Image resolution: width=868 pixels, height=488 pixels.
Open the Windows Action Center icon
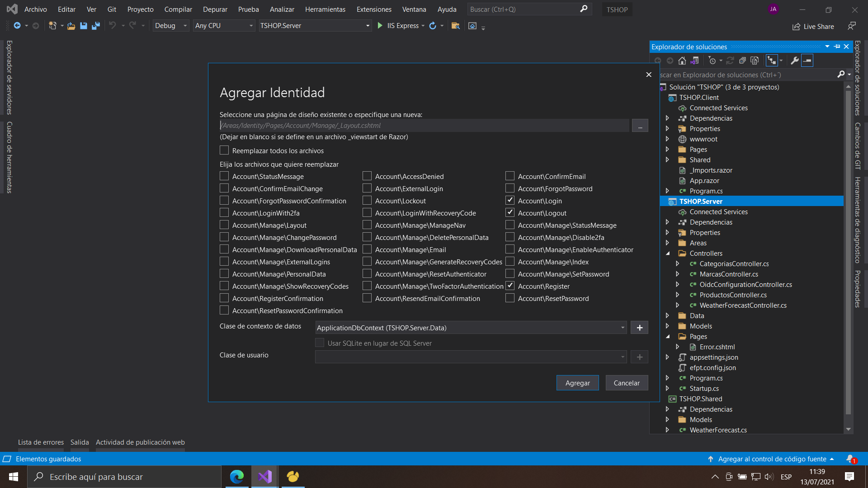(849, 477)
